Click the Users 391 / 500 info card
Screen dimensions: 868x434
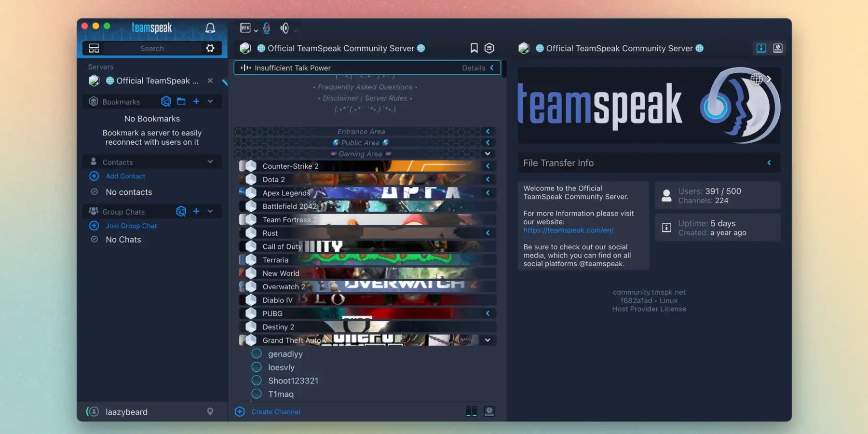pos(718,195)
